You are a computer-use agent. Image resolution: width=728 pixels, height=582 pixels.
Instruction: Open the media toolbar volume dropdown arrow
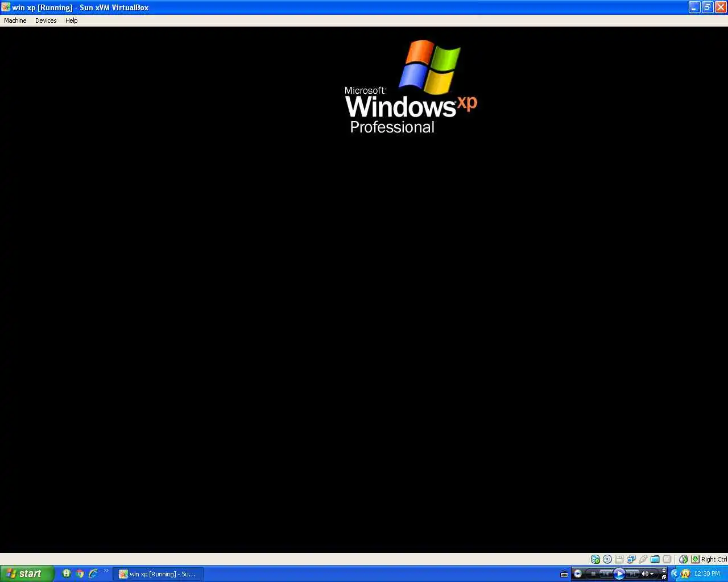coord(652,573)
